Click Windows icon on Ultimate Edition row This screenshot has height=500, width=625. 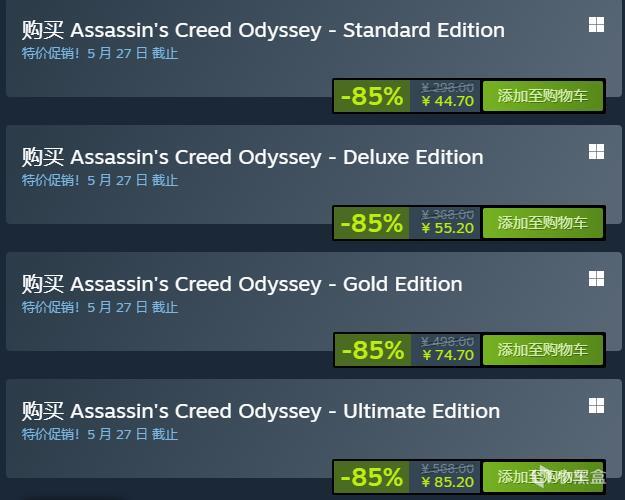coord(596,405)
